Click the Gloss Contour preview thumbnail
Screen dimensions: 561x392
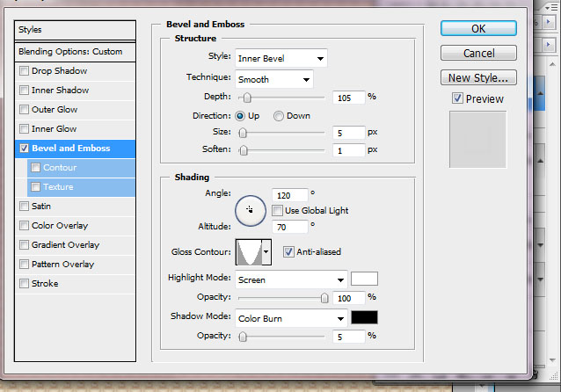[x=248, y=253]
